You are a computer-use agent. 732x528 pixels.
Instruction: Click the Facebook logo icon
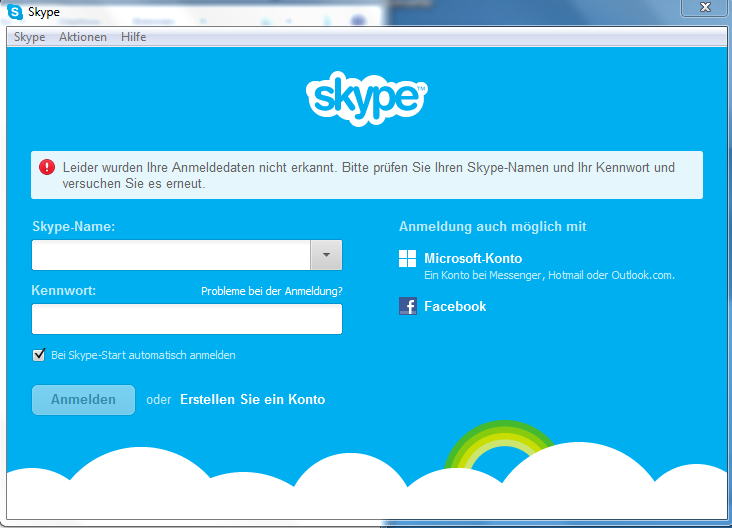click(x=408, y=306)
